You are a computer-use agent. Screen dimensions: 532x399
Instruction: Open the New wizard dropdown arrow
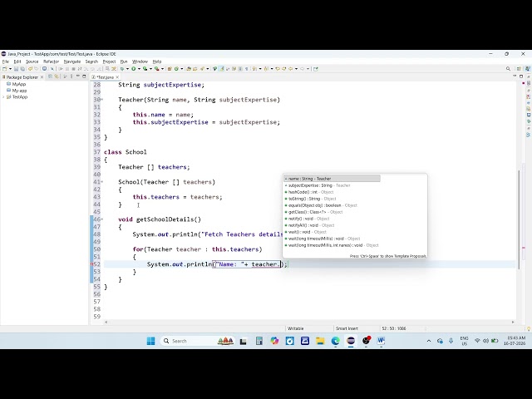click(x=11, y=69)
